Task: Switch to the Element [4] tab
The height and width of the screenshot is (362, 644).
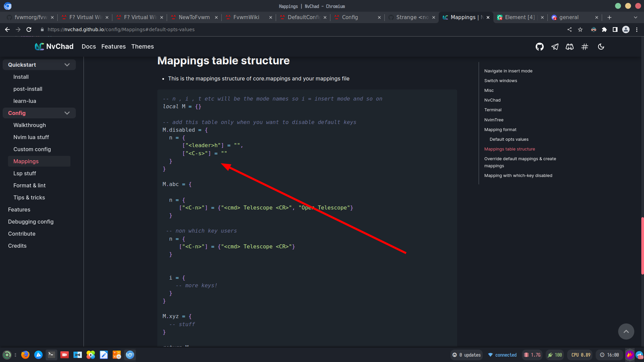Action: (x=520, y=17)
